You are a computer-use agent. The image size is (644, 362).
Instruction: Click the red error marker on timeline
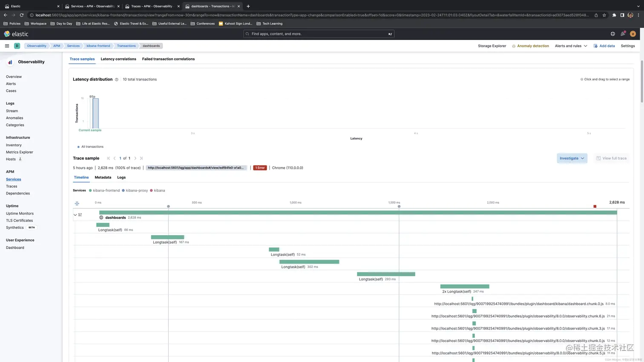click(595, 206)
